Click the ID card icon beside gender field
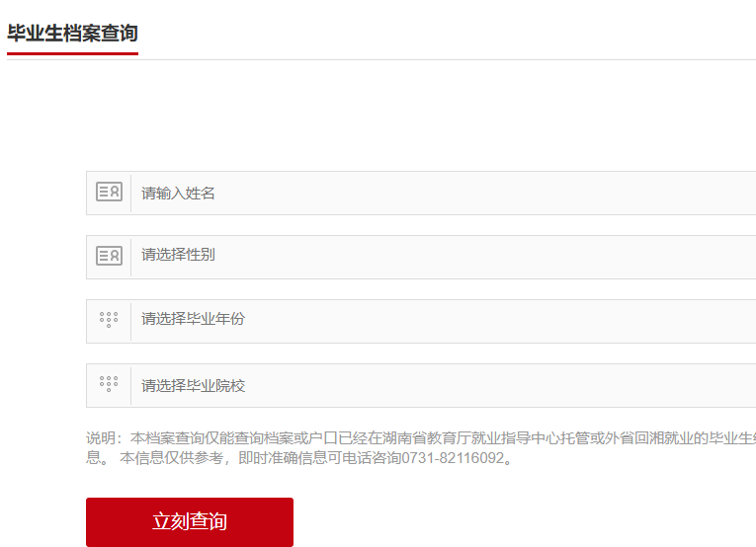 coord(109,256)
